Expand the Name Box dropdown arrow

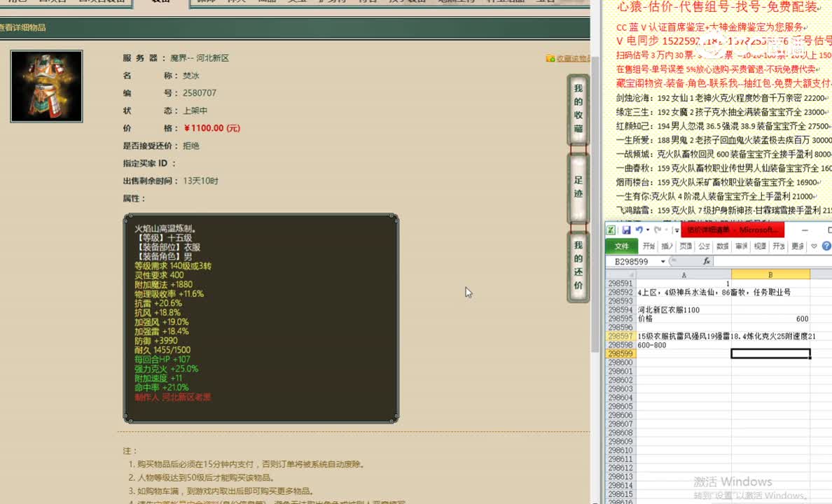click(663, 262)
